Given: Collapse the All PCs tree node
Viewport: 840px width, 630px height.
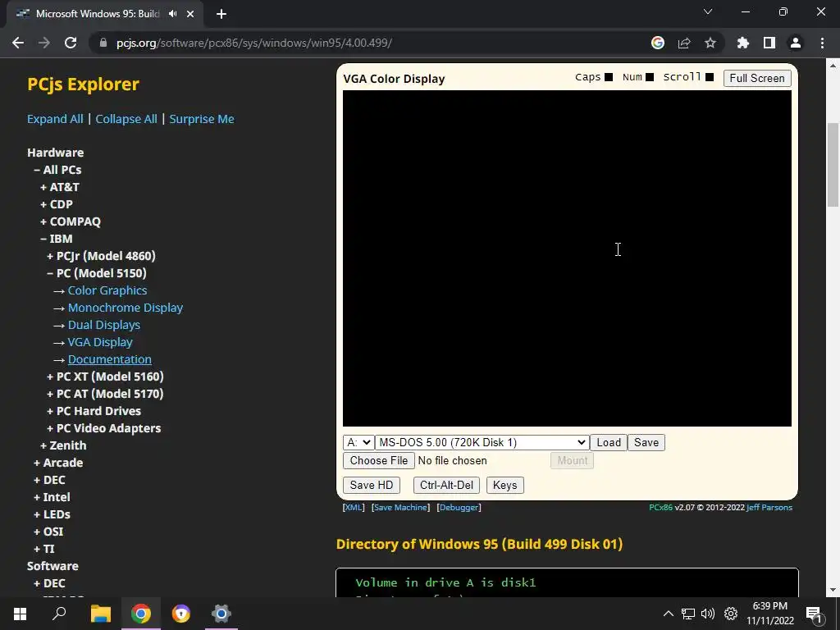Looking at the screenshot, I should 57,170.
